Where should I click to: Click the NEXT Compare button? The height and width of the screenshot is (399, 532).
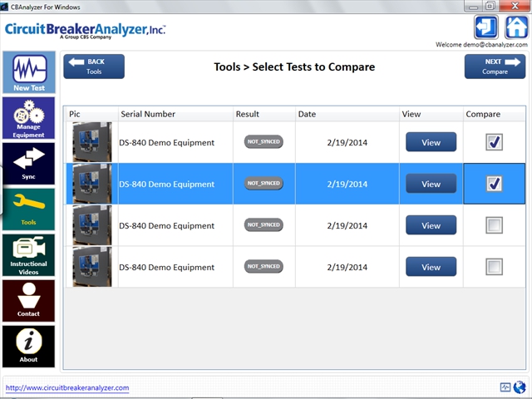pos(495,66)
